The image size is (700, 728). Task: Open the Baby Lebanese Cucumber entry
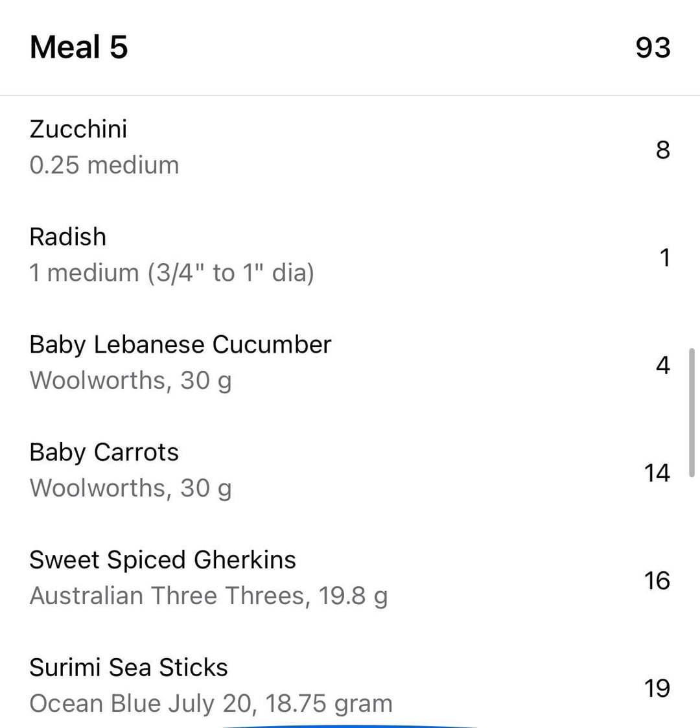[180, 344]
